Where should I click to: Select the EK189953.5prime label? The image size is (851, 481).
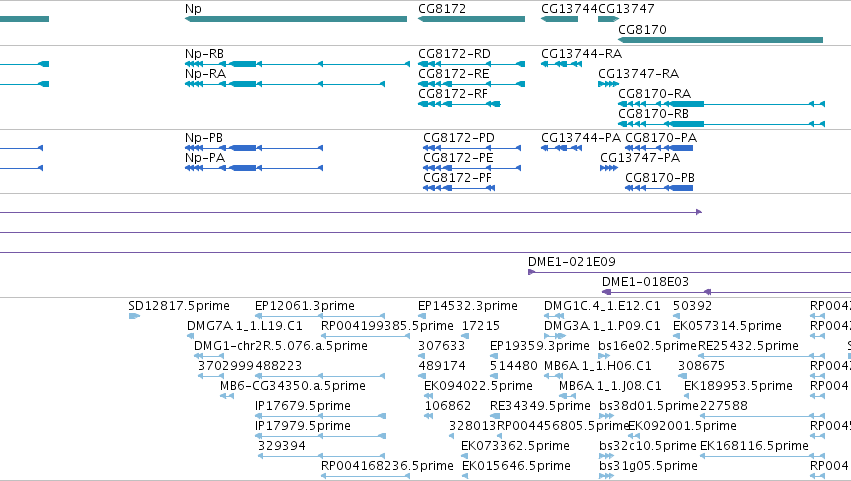(739, 387)
